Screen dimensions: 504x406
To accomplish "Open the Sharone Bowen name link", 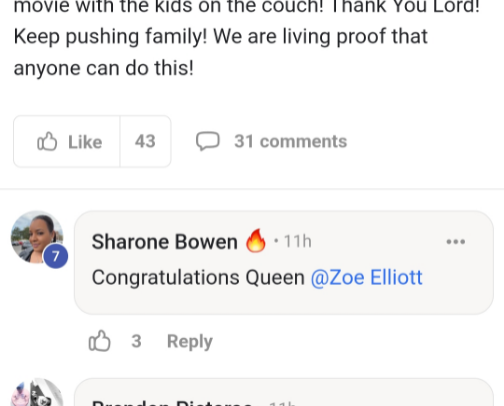I will click(164, 241).
